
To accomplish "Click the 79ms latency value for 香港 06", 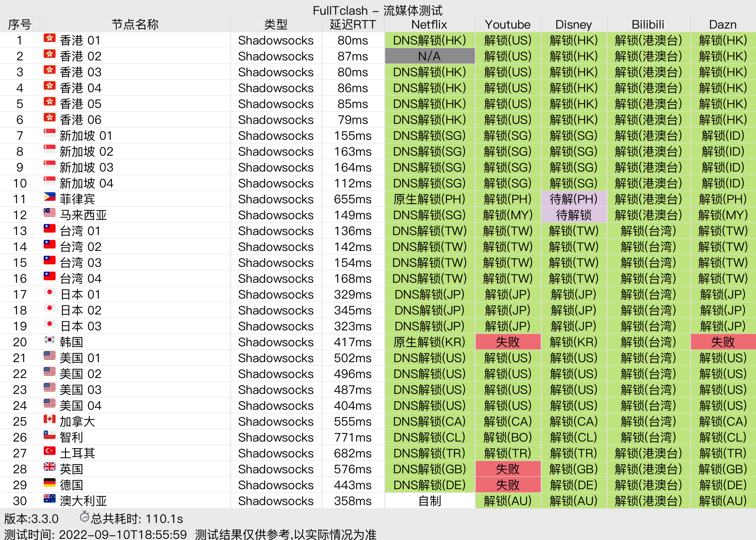I will [x=353, y=120].
